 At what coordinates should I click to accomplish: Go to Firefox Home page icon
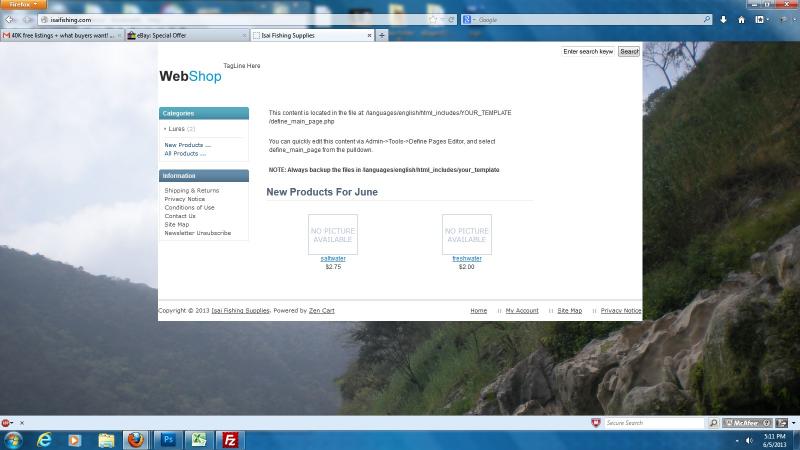741,20
